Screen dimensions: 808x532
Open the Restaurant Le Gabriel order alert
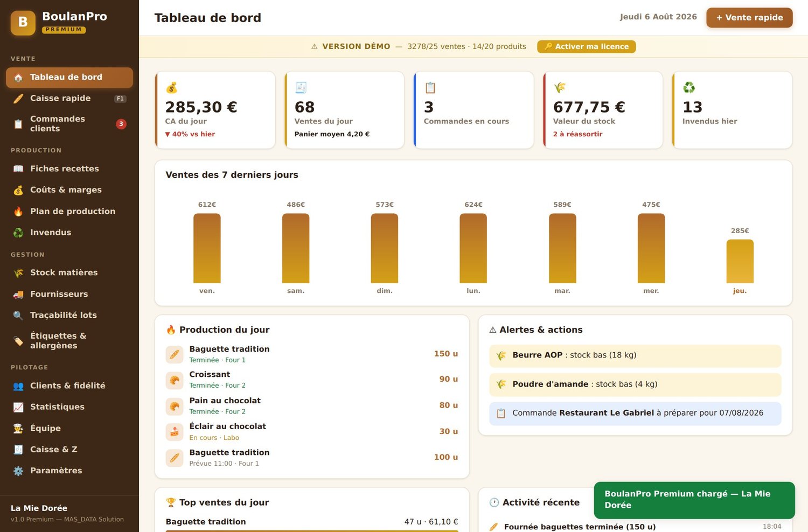point(635,414)
